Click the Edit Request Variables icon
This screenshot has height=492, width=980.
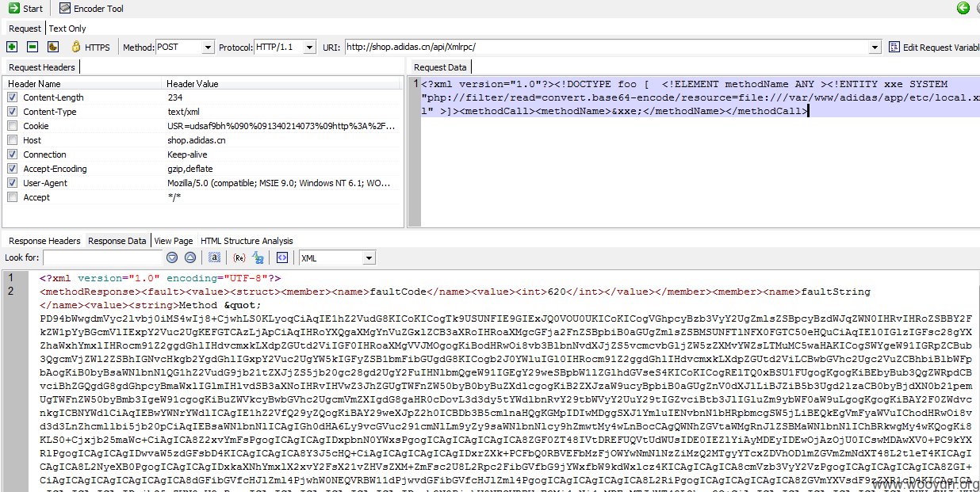(894, 47)
